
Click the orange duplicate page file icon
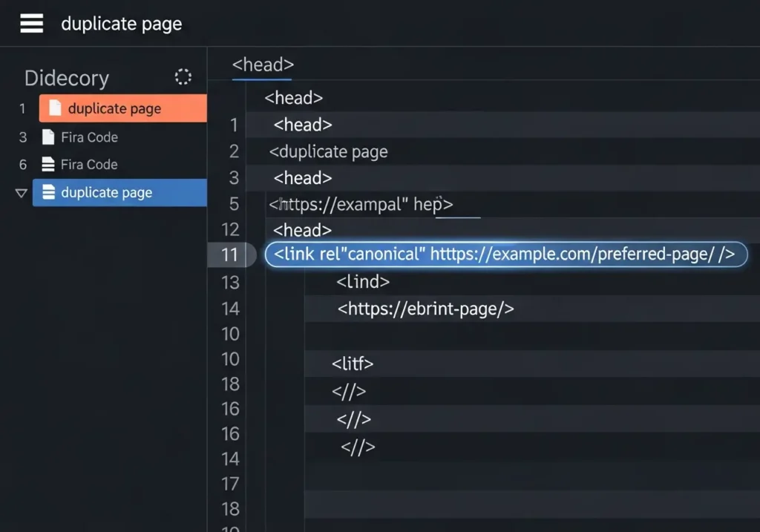[55, 108]
